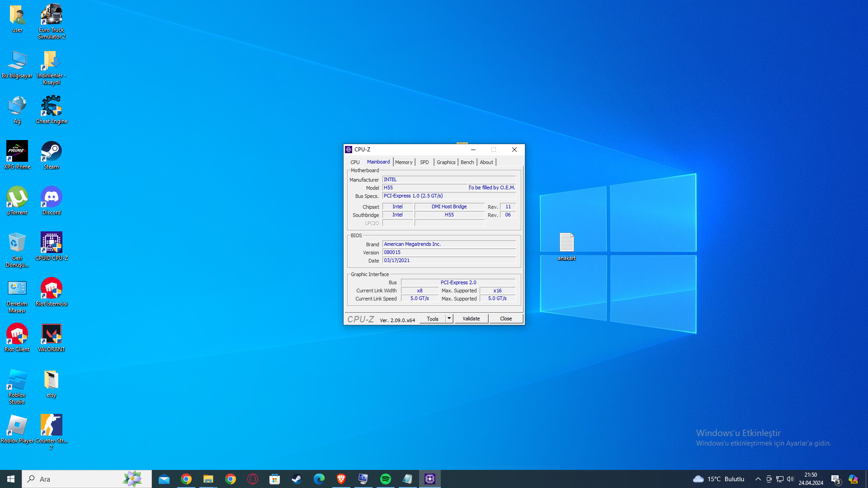Switch to the Graphics tab
The width and height of the screenshot is (868, 488).
(446, 162)
